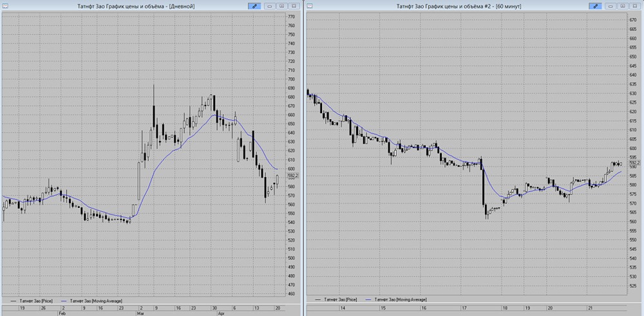Screen dimensions: 644x316
Task: Click the 460 price label on the daily chart axis
Action: (292, 294)
